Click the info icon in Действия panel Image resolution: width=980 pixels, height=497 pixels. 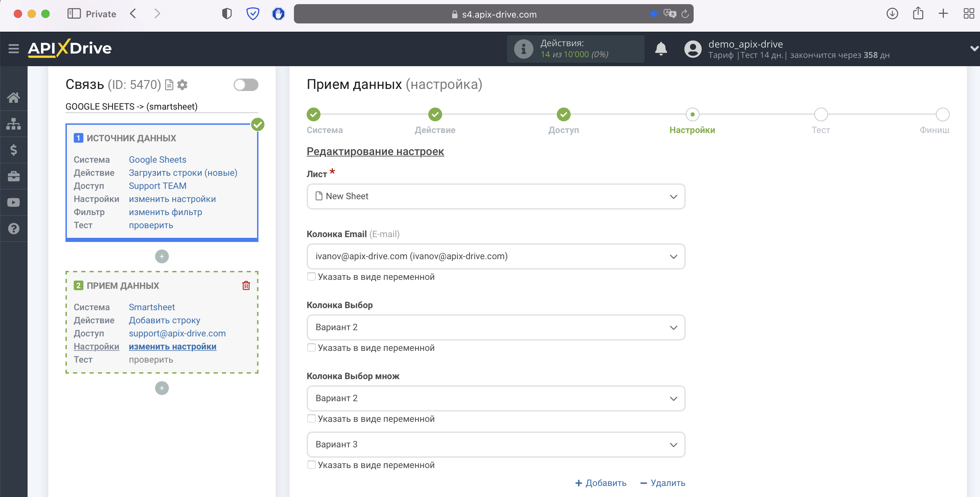point(523,49)
